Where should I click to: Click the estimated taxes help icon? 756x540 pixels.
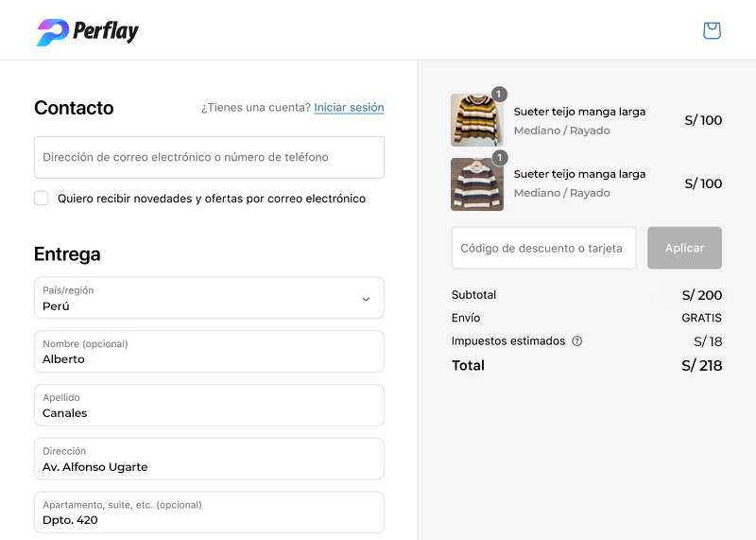tap(577, 341)
